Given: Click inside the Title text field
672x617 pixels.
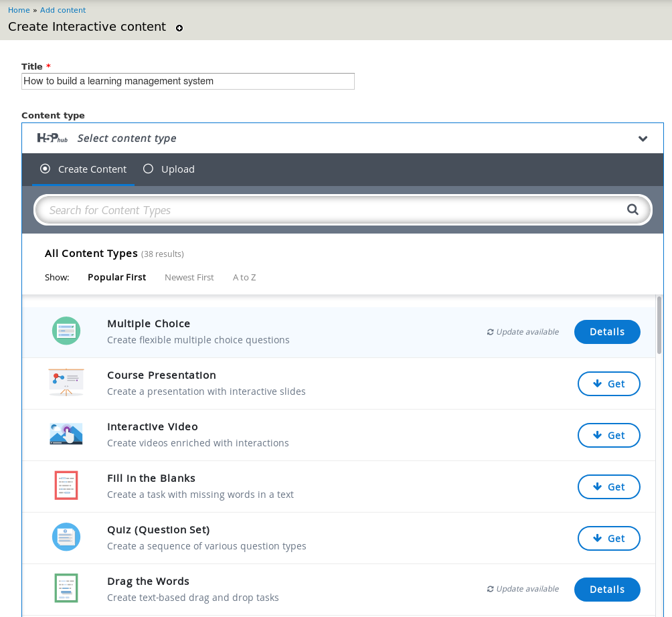Looking at the screenshot, I should coord(187,81).
